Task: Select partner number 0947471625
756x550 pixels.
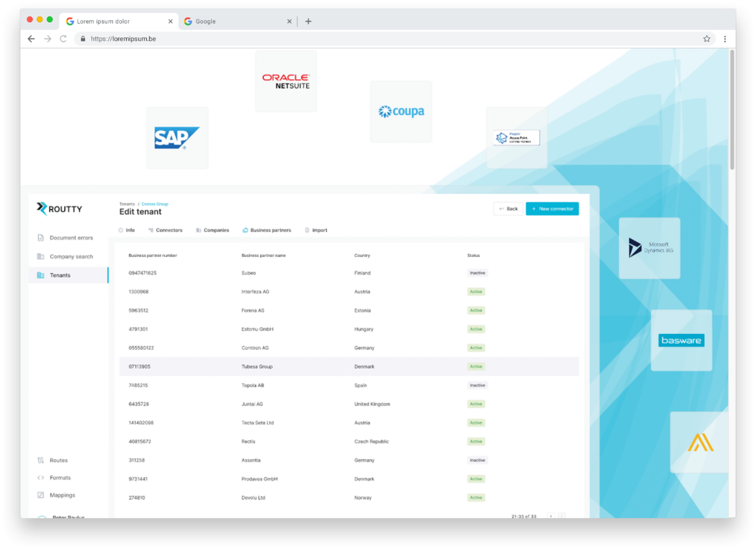Action: tap(143, 273)
